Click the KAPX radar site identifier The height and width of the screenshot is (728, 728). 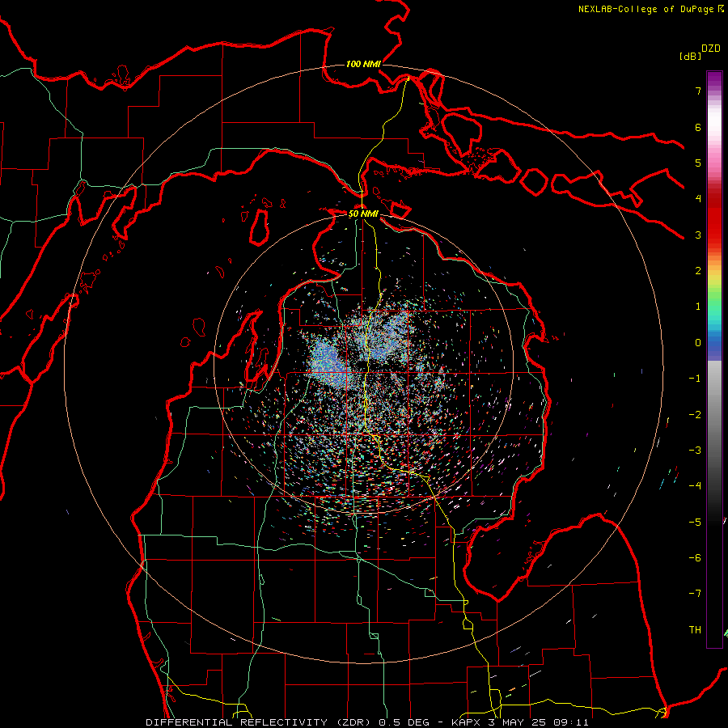pyautogui.click(x=467, y=722)
